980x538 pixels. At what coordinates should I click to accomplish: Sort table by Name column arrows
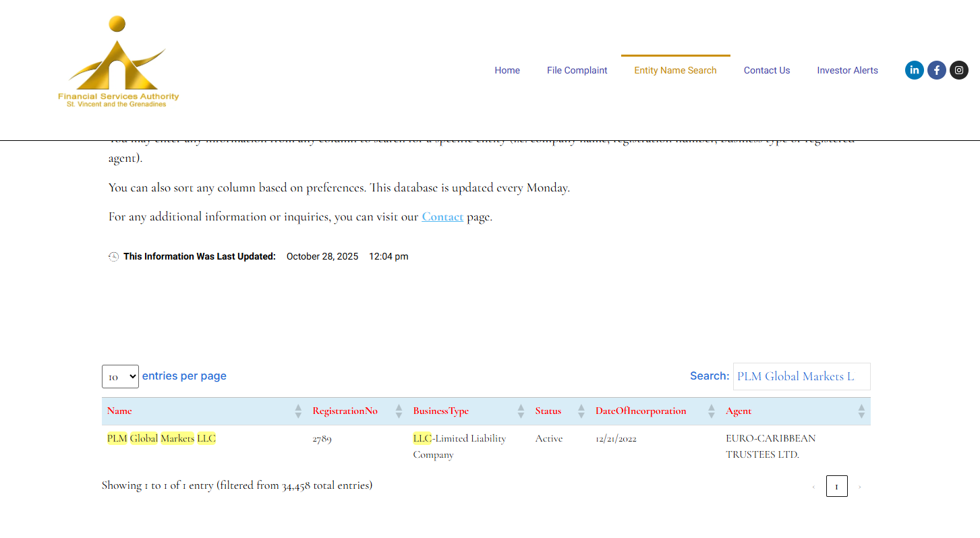[298, 411]
